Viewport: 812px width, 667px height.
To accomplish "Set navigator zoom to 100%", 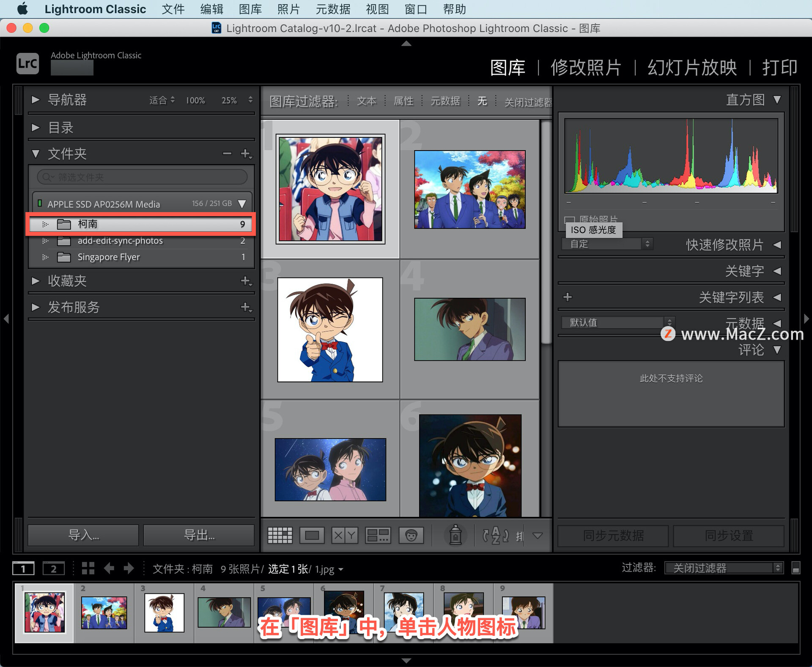I will click(x=195, y=101).
